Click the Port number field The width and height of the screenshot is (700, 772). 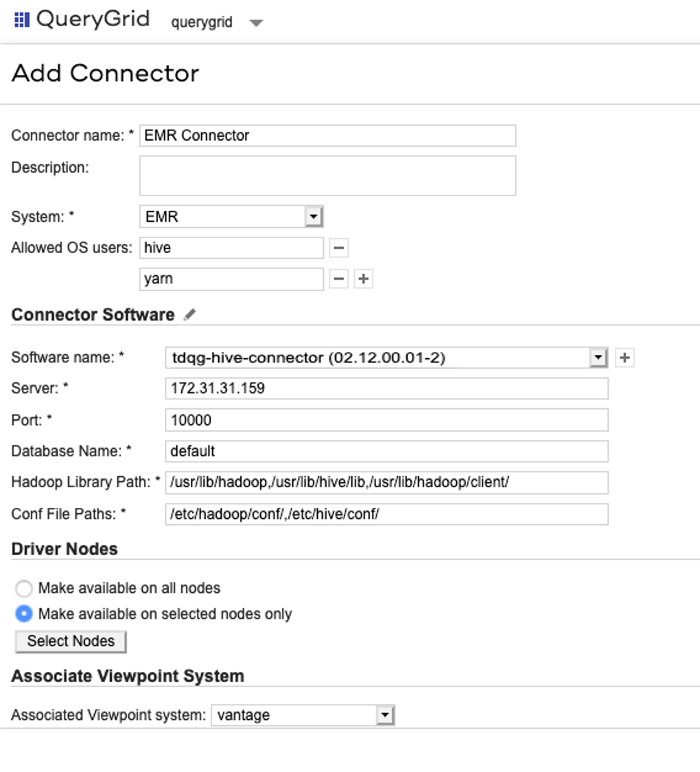(x=386, y=420)
